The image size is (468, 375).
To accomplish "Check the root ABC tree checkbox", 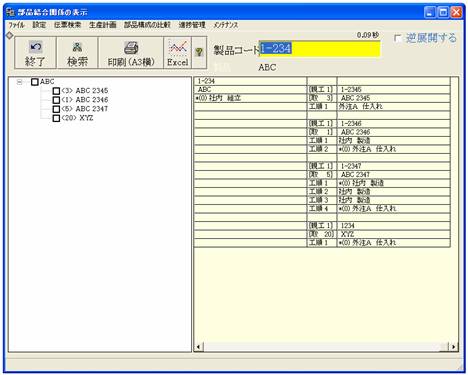I will [35, 82].
